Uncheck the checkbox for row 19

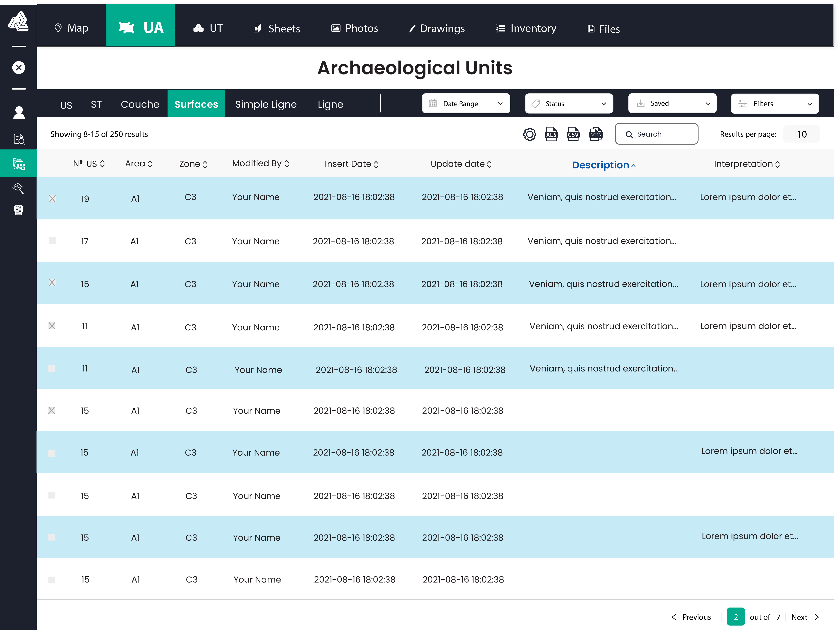52,199
